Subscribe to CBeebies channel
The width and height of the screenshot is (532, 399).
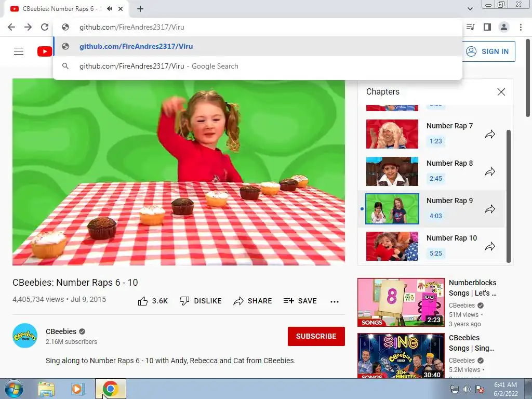point(316,336)
